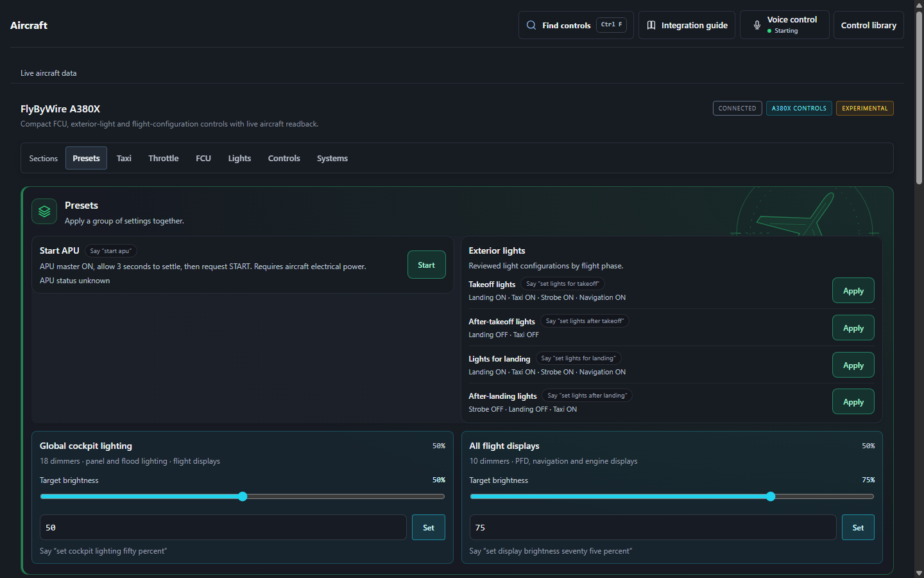Click the "All flight displays" heading

point(504,446)
